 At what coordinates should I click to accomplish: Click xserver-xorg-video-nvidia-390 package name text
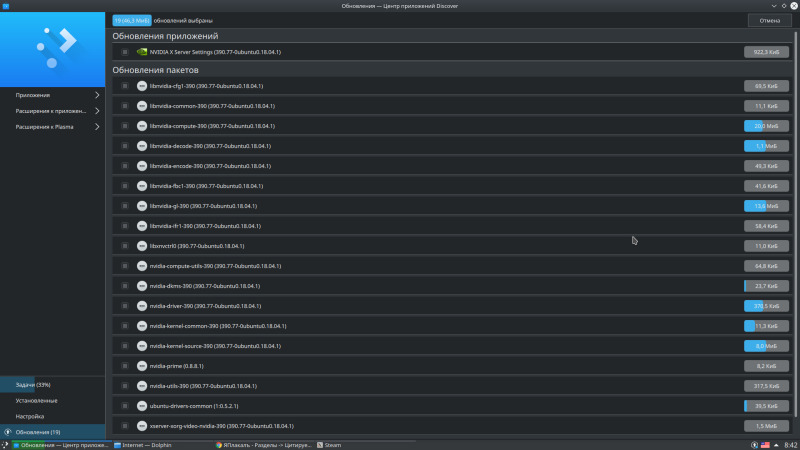pyautogui.click(x=221, y=426)
